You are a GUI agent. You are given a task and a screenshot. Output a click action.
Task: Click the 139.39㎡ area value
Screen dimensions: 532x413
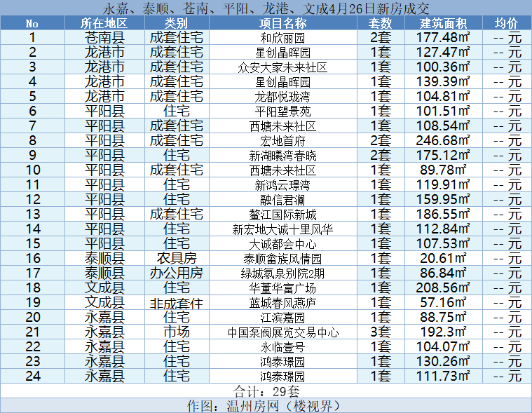(x=443, y=81)
